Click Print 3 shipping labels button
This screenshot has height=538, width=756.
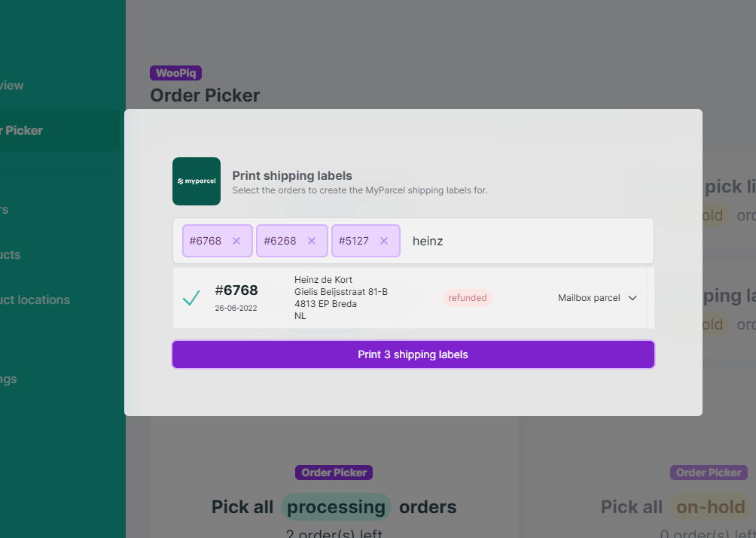413,354
